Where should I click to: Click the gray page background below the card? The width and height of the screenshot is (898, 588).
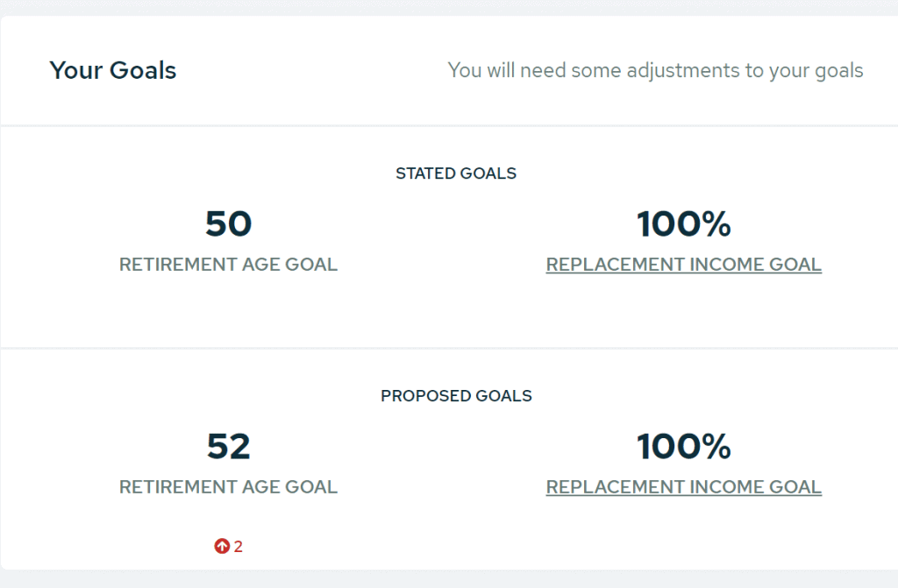(x=449, y=579)
